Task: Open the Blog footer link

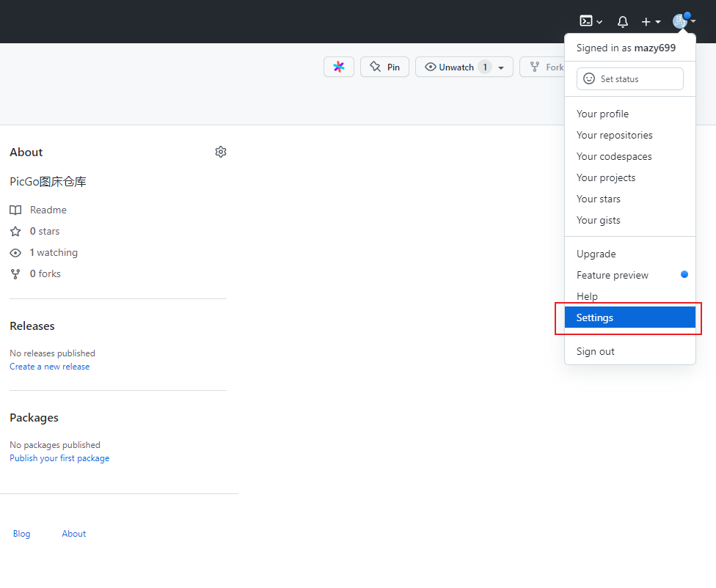Action: [x=21, y=534]
